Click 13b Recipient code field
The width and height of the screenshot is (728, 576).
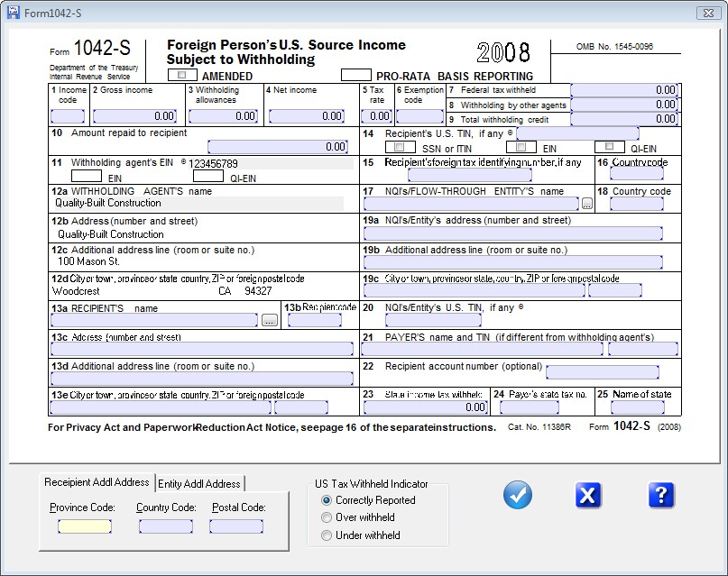(x=315, y=320)
